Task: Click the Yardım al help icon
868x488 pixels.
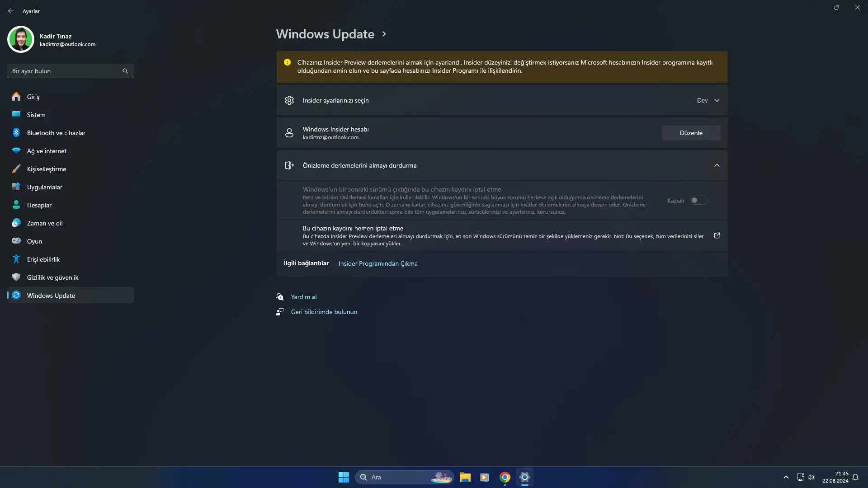Action: point(280,297)
